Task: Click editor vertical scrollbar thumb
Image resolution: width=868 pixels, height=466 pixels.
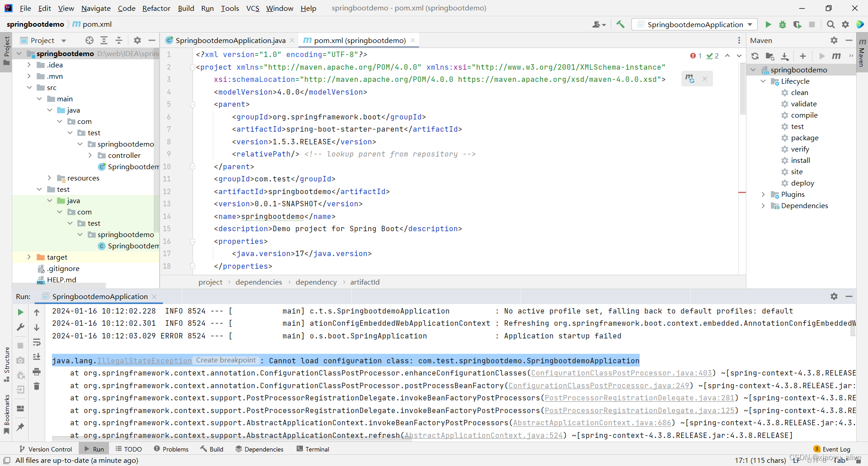Action: tap(742, 88)
